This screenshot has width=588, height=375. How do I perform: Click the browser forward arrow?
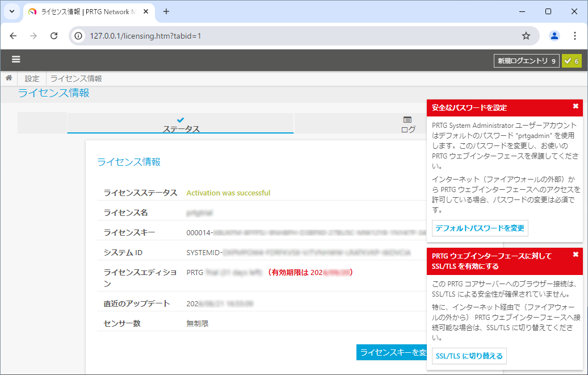point(33,36)
